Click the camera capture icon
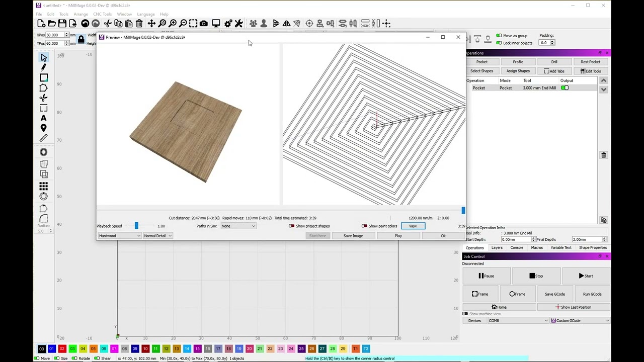Screen dimensions: 644x362 click(204, 24)
